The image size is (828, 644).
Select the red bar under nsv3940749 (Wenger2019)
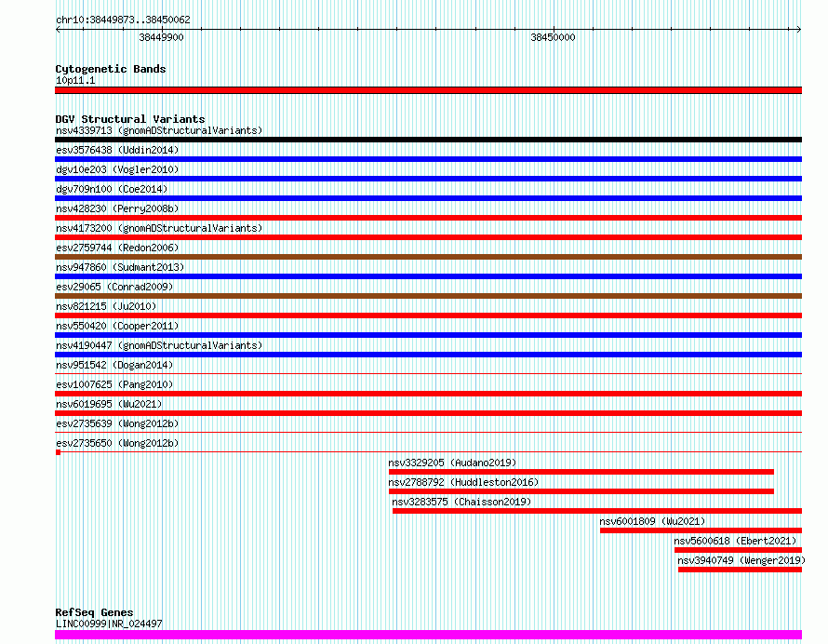[740, 570]
